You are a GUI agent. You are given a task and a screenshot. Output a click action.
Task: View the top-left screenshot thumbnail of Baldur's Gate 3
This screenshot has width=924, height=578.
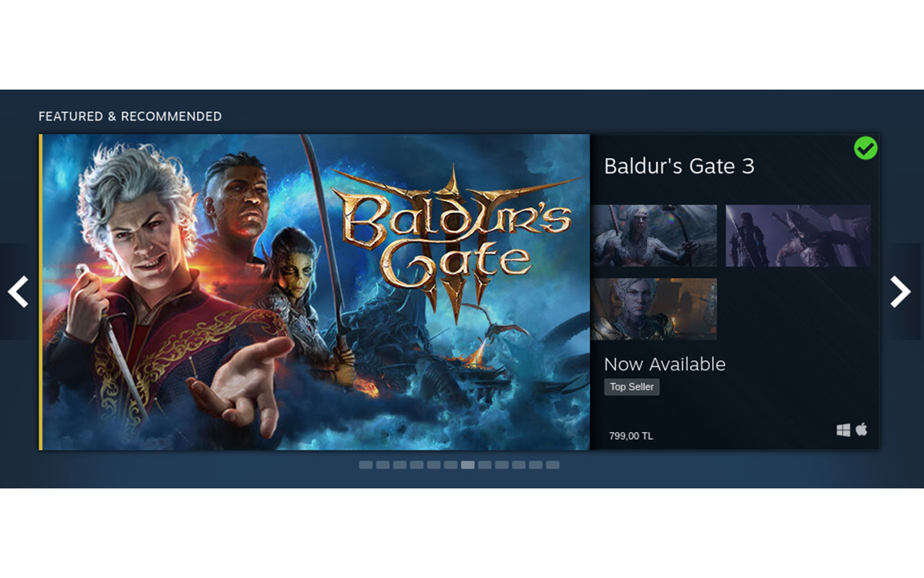click(x=655, y=236)
